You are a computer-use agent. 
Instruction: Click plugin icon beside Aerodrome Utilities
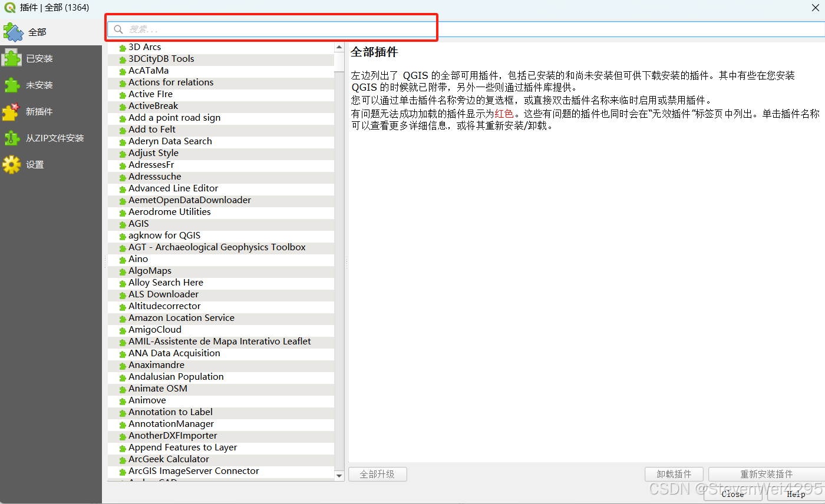pos(123,213)
